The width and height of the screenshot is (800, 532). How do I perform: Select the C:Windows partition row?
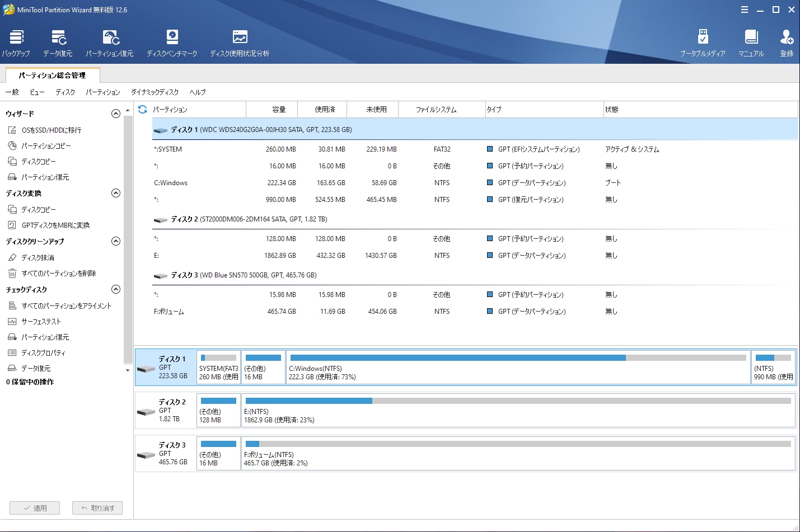475,183
